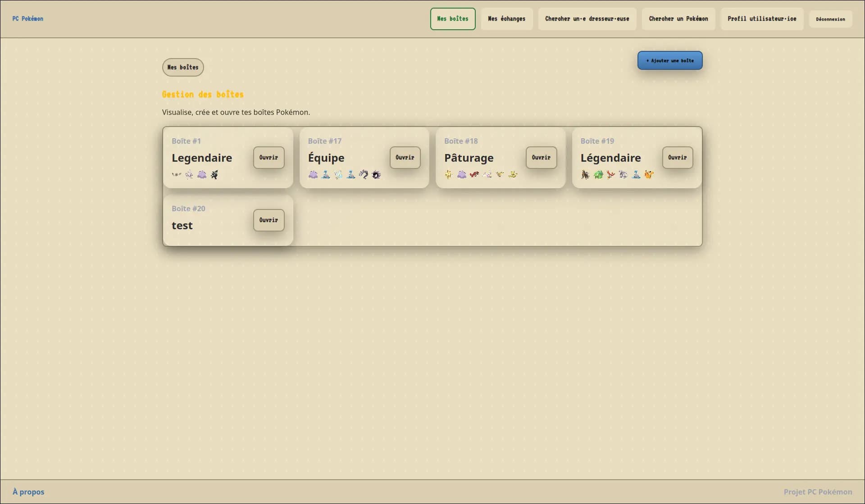
Task: Click the purple Ditto sprite in Pâturage box
Action: click(x=462, y=175)
